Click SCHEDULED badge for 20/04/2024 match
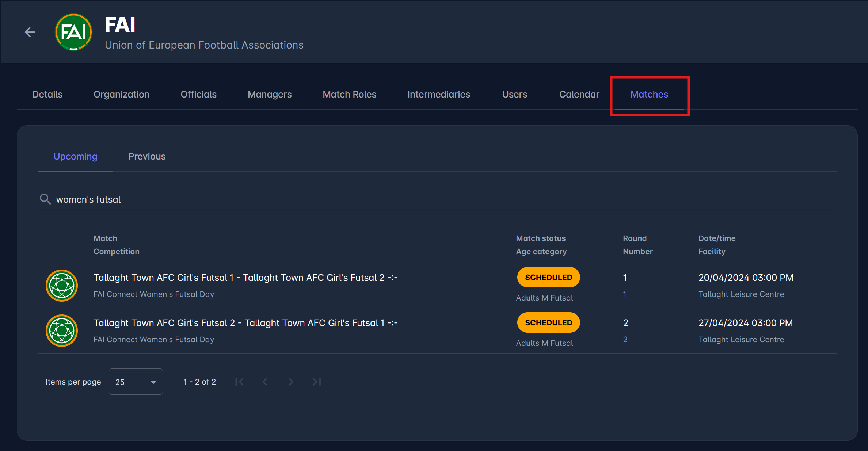This screenshot has height=451, width=868. click(x=549, y=278)
